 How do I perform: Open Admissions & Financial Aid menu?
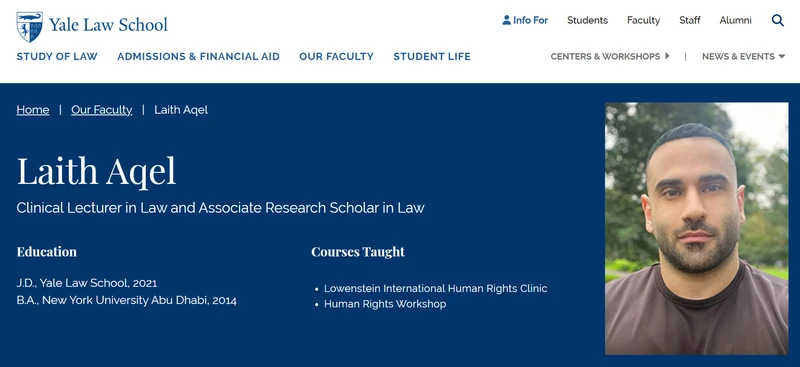pos(198,56)
